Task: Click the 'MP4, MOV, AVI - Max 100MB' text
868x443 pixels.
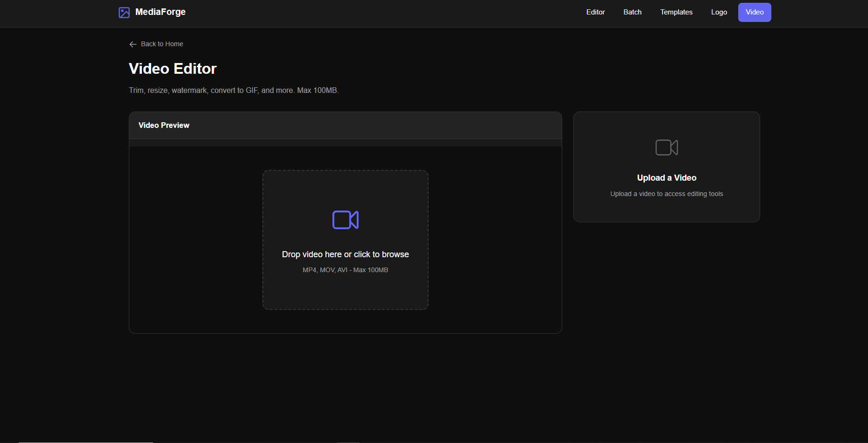Action: pos(346,270)
